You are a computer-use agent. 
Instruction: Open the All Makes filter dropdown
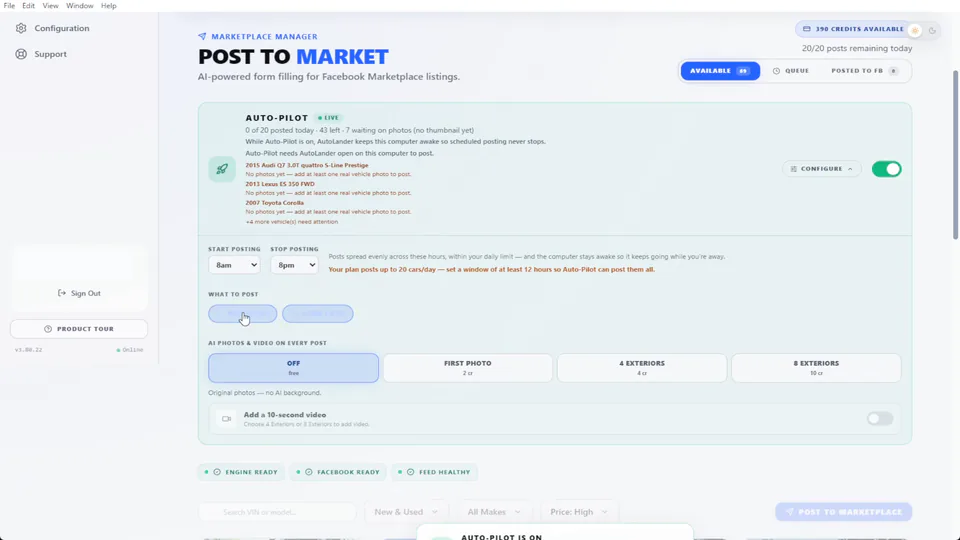coord(494,512)
